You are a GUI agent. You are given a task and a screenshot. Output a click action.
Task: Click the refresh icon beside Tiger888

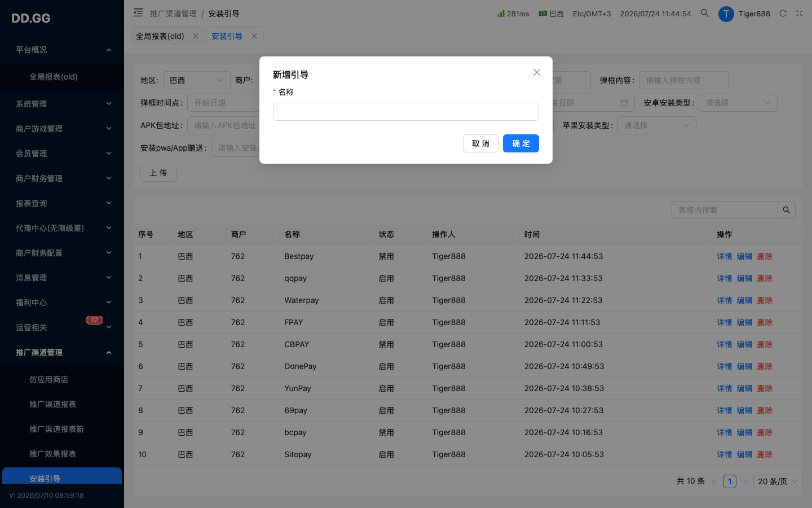[x=783, y=13]
